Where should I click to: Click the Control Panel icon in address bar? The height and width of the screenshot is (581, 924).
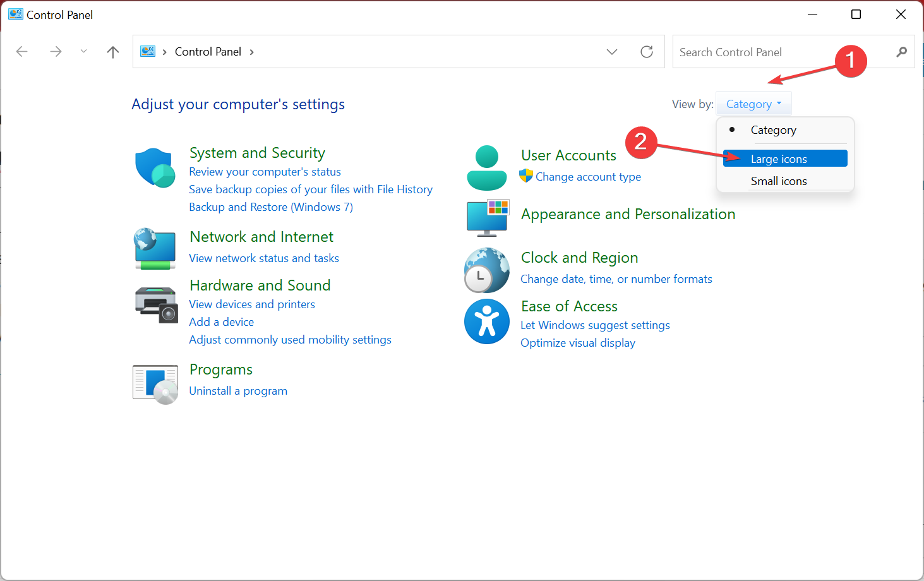click(148, 52)
